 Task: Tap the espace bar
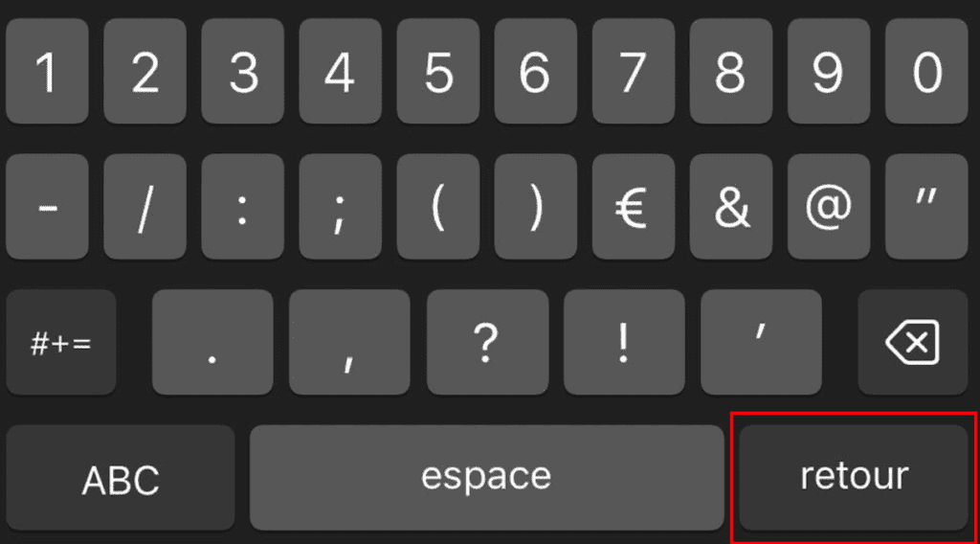(486, 478)
